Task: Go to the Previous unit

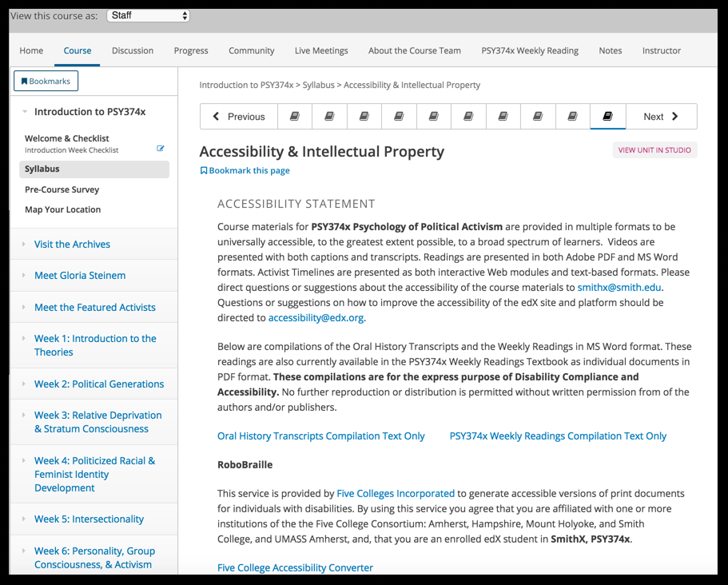Action: 239,116
